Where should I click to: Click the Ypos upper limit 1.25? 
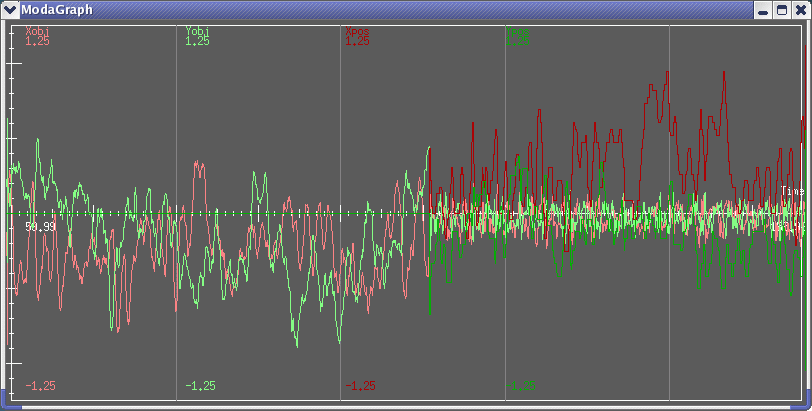517,41
